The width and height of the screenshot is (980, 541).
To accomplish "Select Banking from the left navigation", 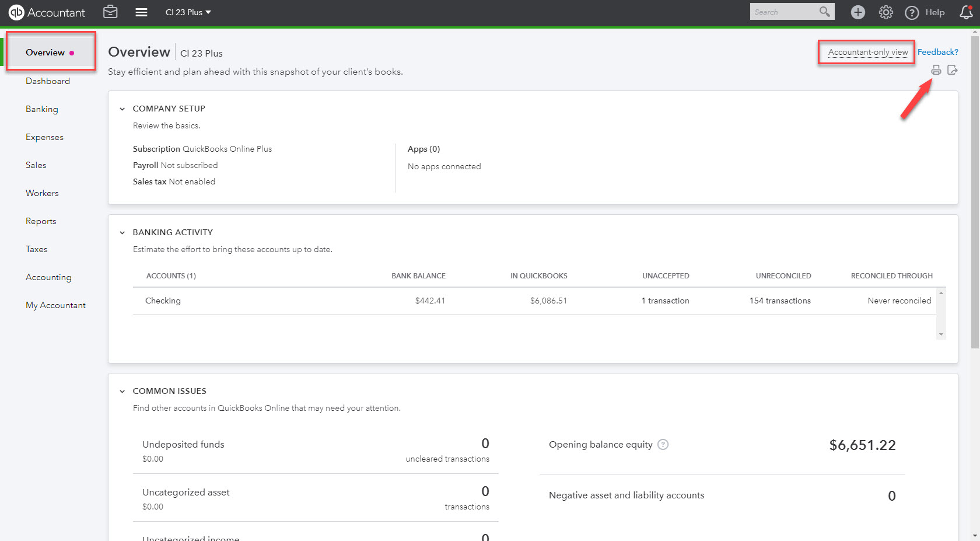I will pyautogui.click(x=41, y=109).
